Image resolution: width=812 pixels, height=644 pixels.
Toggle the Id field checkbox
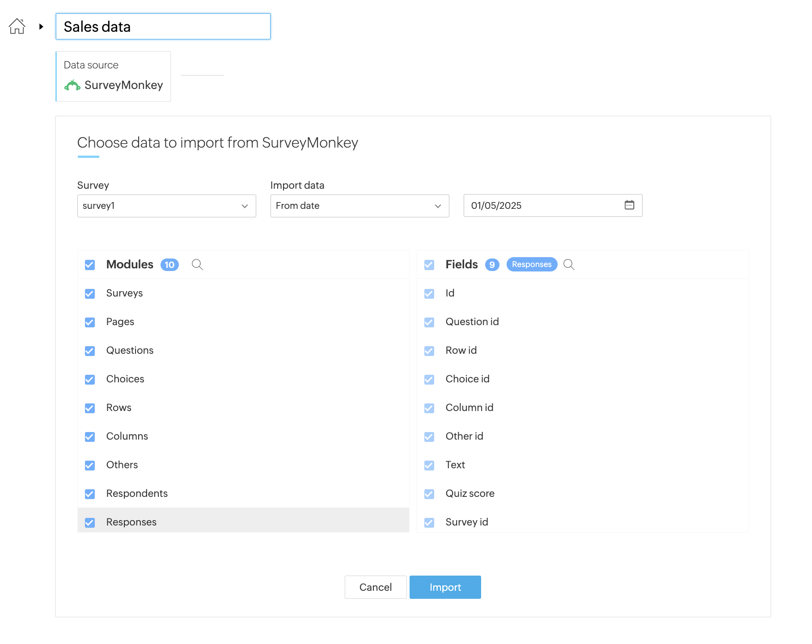click(x=429, y=293)
